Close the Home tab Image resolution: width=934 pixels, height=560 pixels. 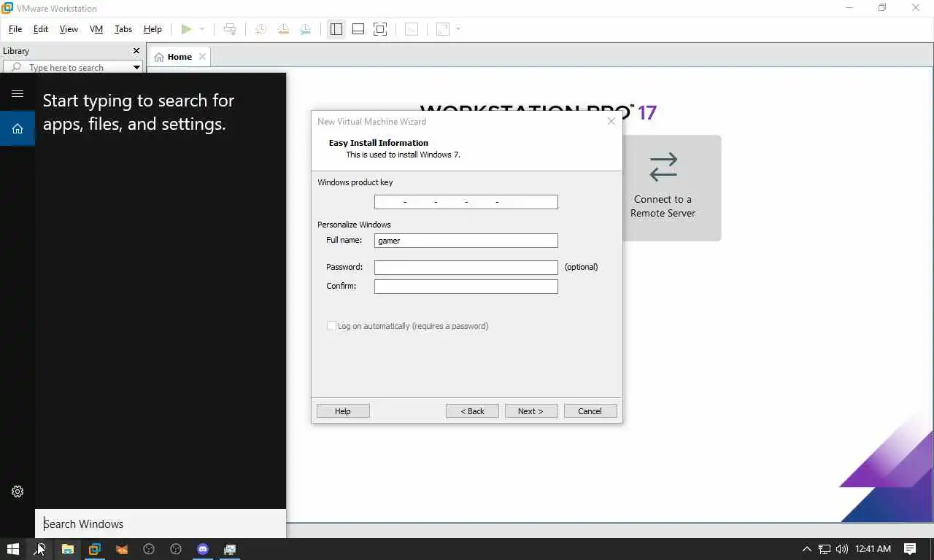pyautogui.click(x=202, y=57)
